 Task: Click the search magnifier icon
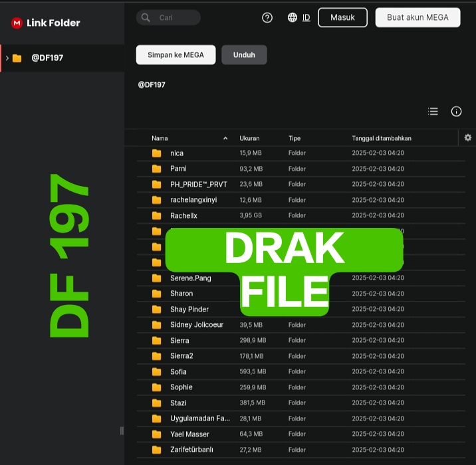pos(146,17)
